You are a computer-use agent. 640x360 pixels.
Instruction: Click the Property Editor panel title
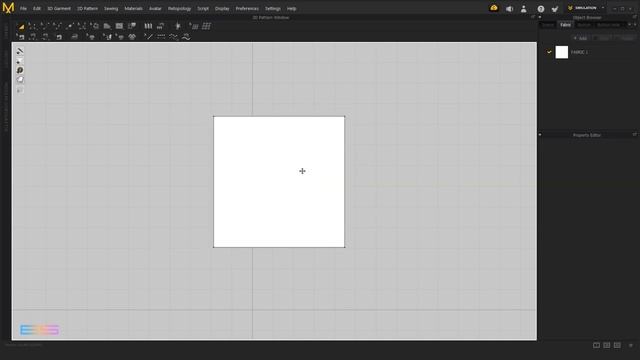click(x=587, y=135)
